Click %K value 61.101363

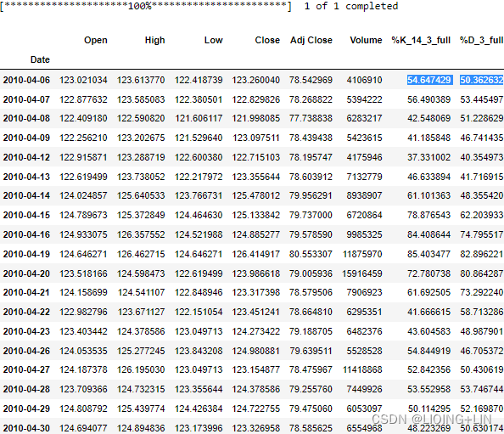coord(428,195)
